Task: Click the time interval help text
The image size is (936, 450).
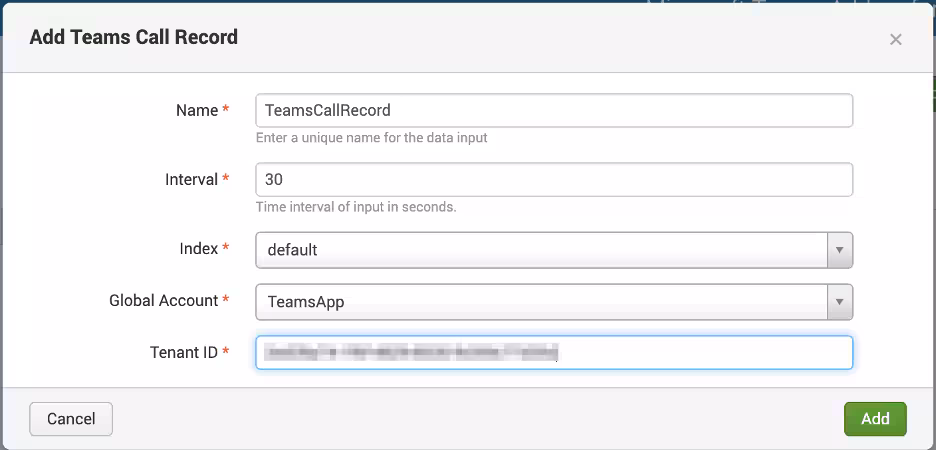Action: click(356, 207)
